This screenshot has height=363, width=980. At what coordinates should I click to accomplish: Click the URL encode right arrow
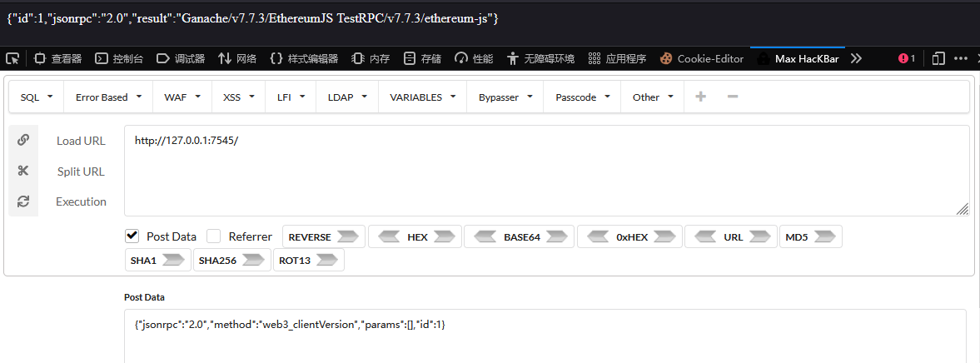pyautogui.click(x=760, y=236)
